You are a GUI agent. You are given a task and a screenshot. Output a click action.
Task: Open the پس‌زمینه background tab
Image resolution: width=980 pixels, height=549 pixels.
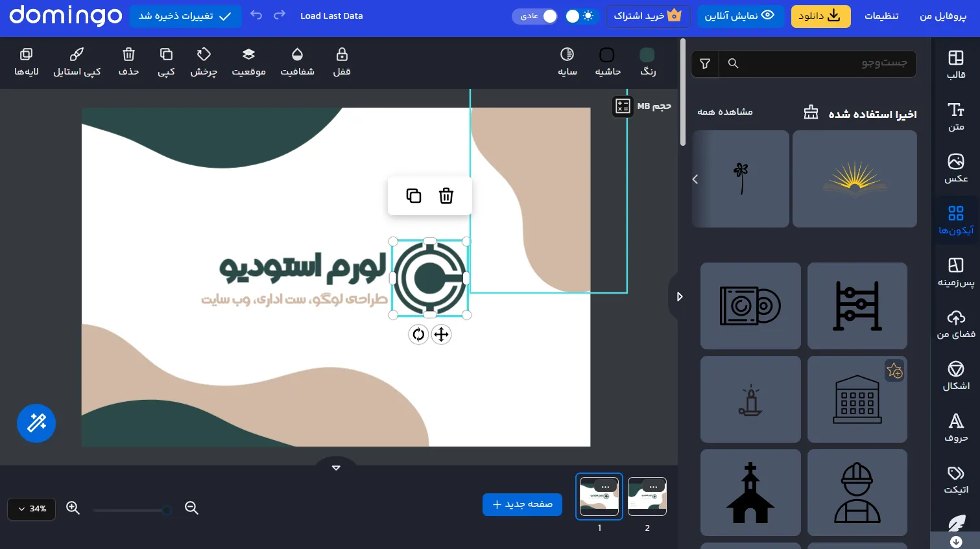(x=955, y=272)
